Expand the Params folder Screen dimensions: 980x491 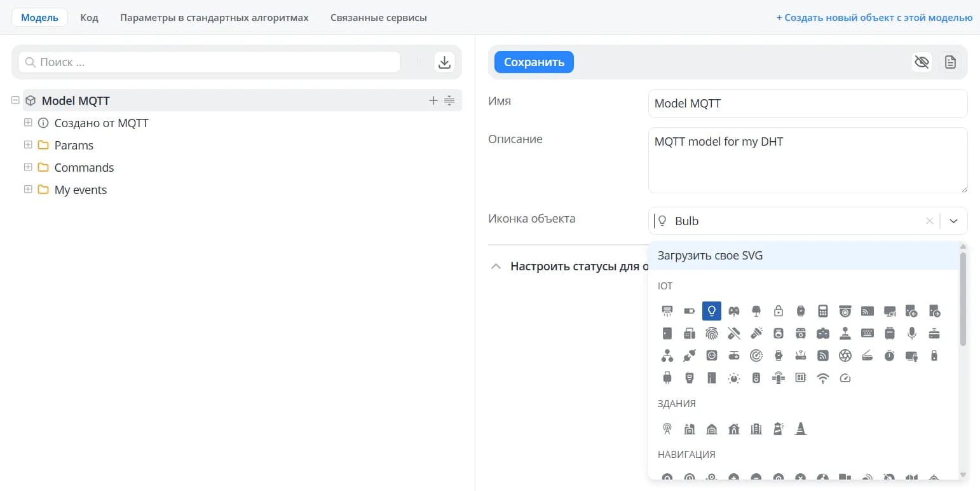pyautogui.click(x=28, y=144)
